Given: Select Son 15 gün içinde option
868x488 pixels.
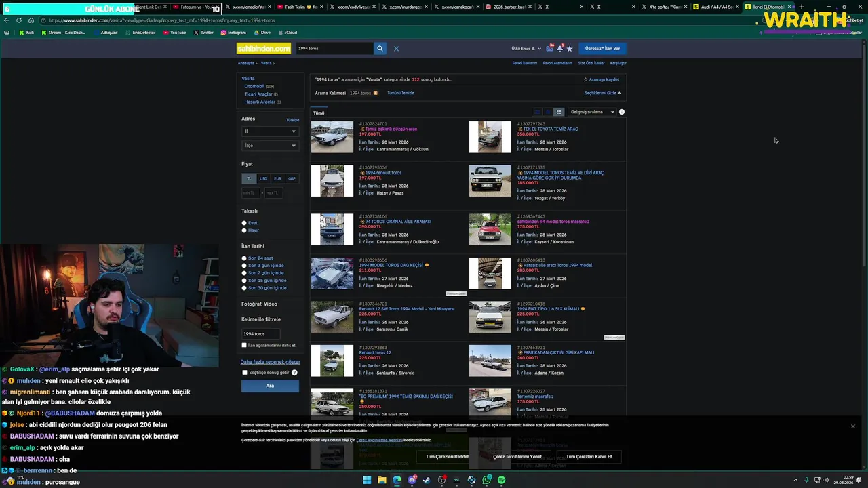Looking at the screenshot, I should pos(244,281).
